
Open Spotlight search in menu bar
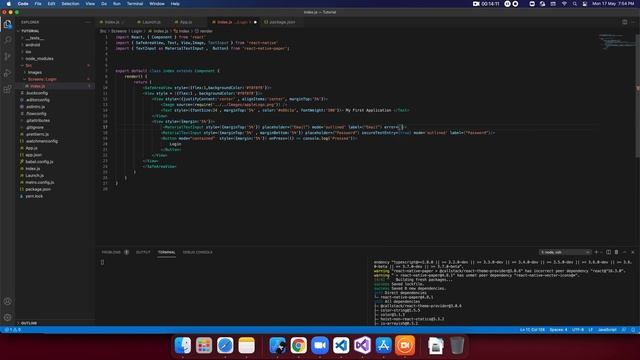point(575,4)
